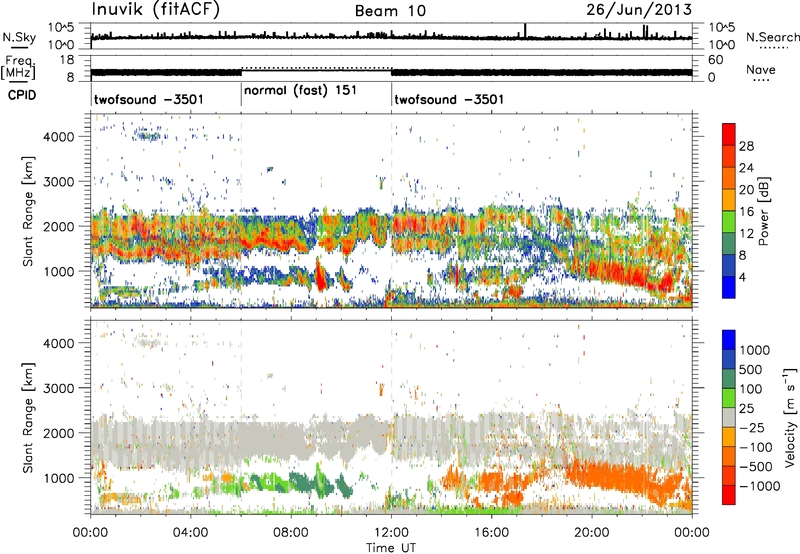The image size is (800, 554).
Task: Click the red high-power streak near 09:00
Action: [321, 275]
